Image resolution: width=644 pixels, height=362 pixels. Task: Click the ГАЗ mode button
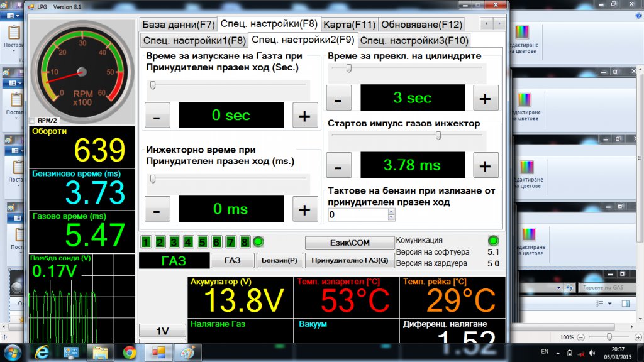coord(233,261)
